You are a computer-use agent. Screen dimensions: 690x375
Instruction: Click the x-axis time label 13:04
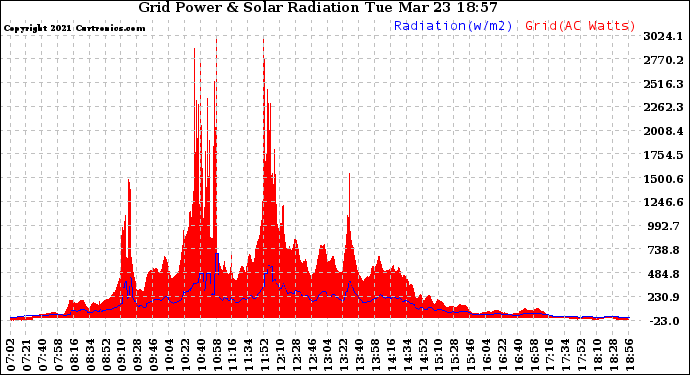[328, 355]
